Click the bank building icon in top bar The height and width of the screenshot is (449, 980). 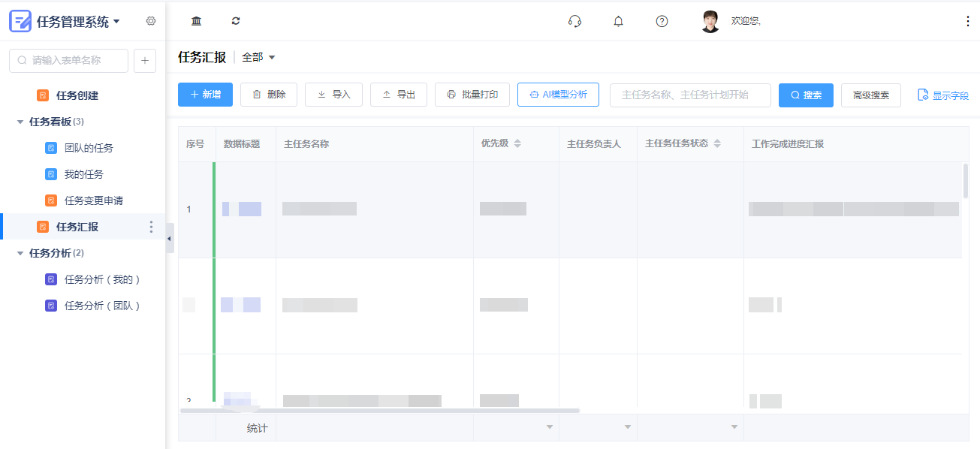pos(197,21)
